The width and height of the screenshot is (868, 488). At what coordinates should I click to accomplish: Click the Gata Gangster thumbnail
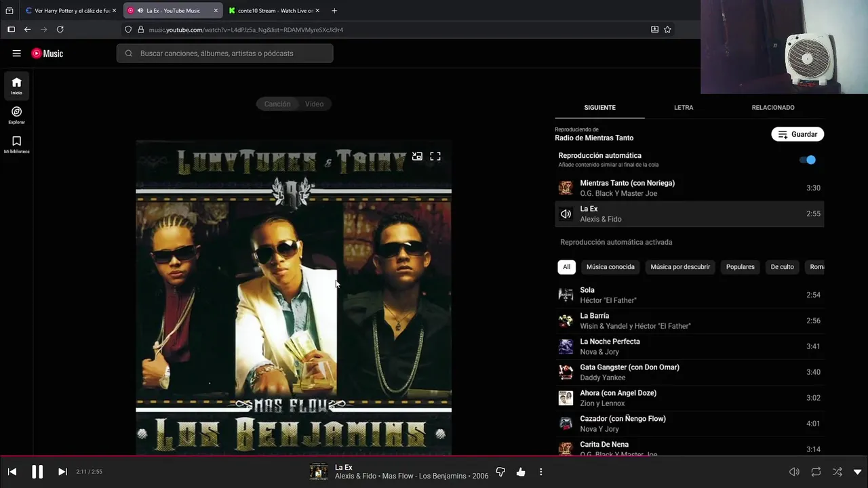point(566,372)
